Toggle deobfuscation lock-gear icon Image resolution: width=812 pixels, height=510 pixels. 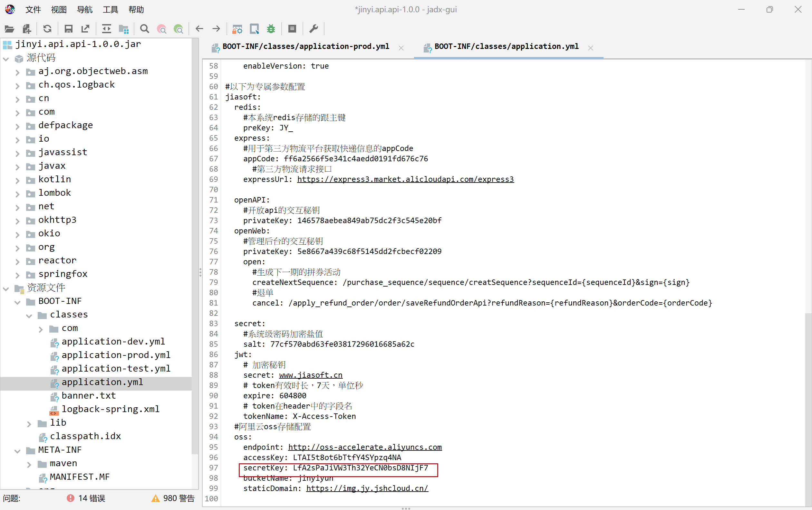pyautogui.click(x=237, y=29)
